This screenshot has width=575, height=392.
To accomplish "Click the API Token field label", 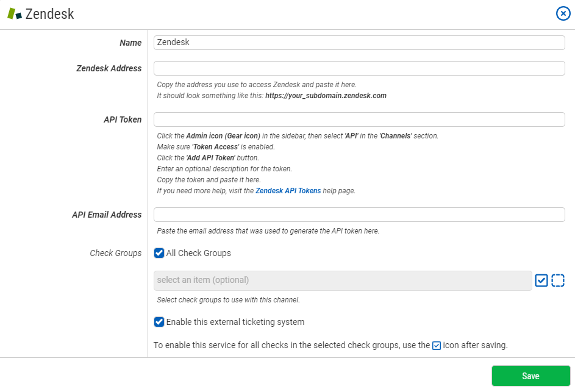I will (123, 119).
